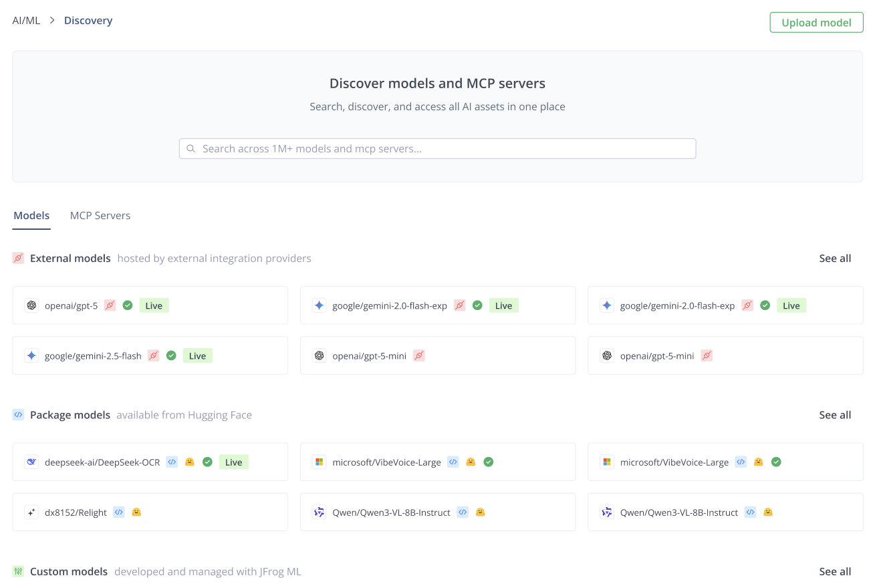This screenshot has height=588, width=873.
Task: Open See all for External models
Action: [x=835, y=258]
